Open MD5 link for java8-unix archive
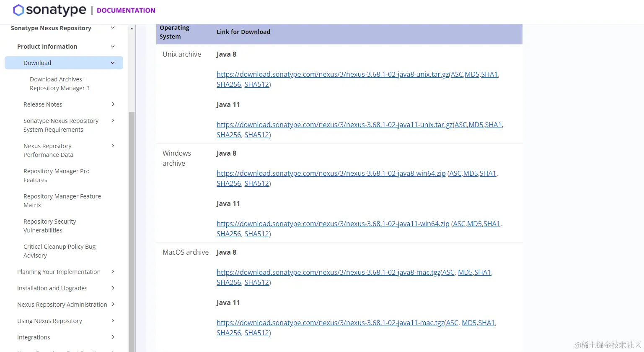The height and width of the screenshot is (352, 644). [x=472, y=74]
